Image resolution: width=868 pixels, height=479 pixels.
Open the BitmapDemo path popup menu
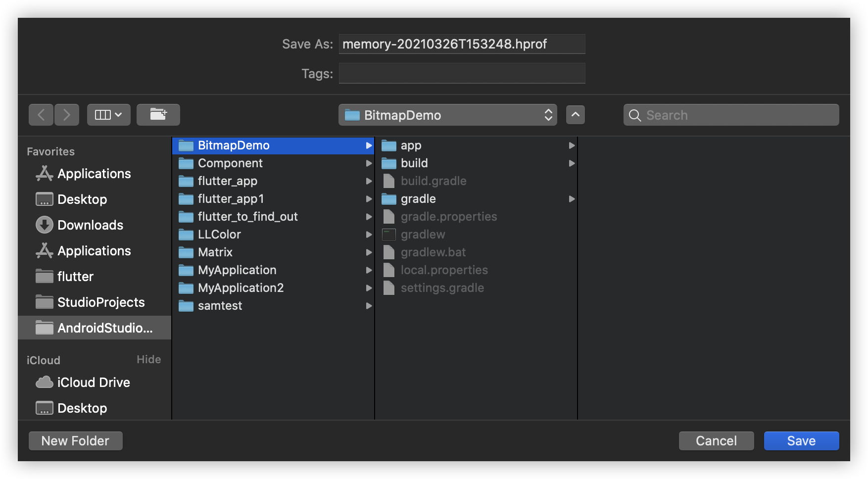(447, 115)
